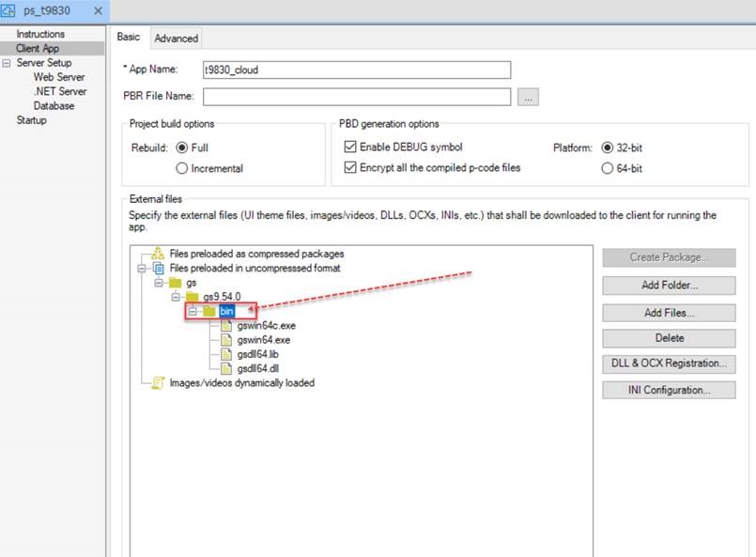Collapse the gs9.54.0 folder node
Viewport: 756px width, 557px height.
click(176, 297)
